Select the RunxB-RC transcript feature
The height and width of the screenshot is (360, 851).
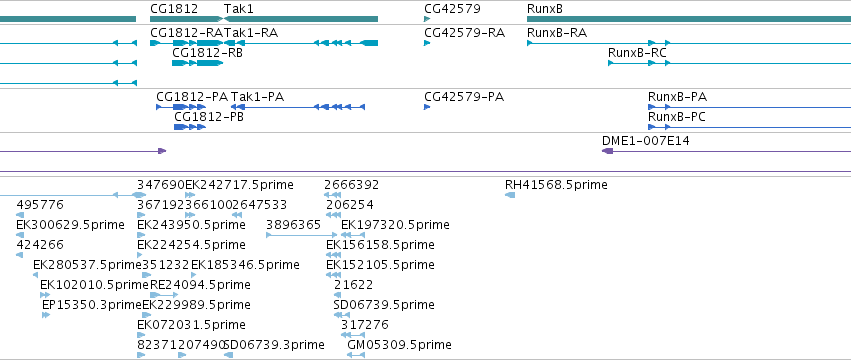tap(729, 63)
